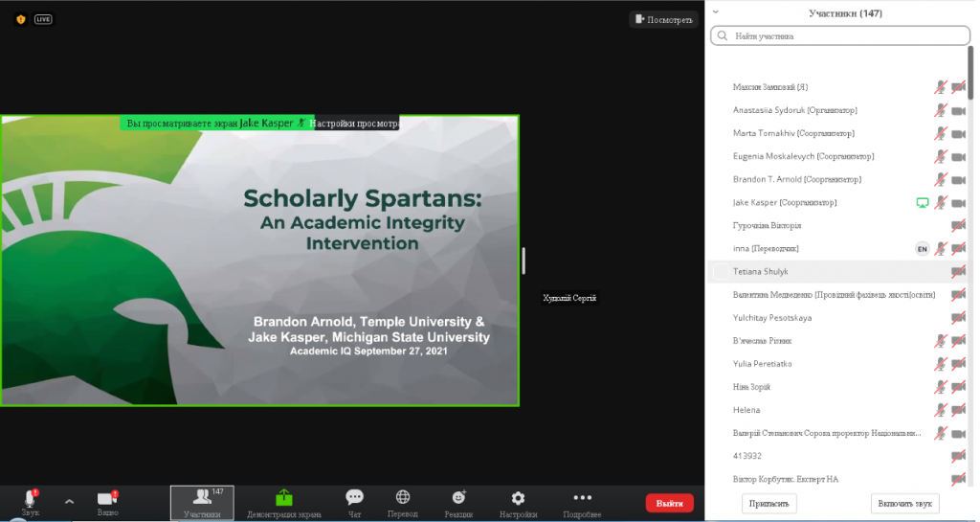This screenshot has height=522, width=980.
Task: Click the shared slide Scholarly Spartans
Action: pyautogui.click(x=260, y=261)
